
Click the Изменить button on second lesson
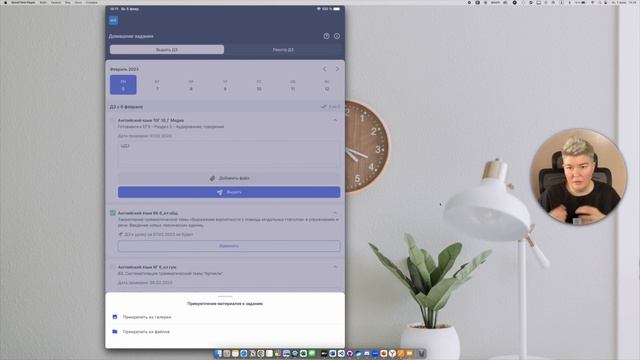coord(229,246)
